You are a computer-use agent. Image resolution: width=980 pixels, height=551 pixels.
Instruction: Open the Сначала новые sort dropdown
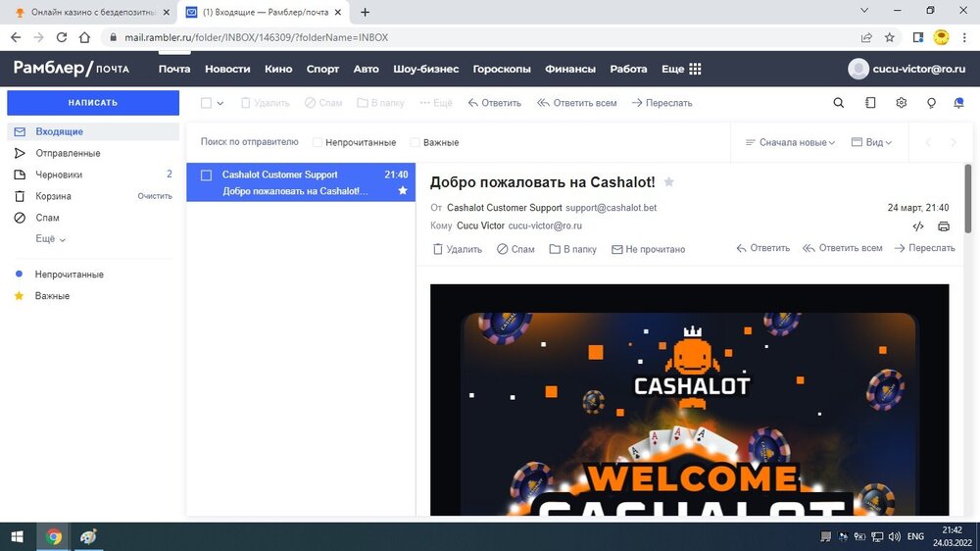click(790, 142)
